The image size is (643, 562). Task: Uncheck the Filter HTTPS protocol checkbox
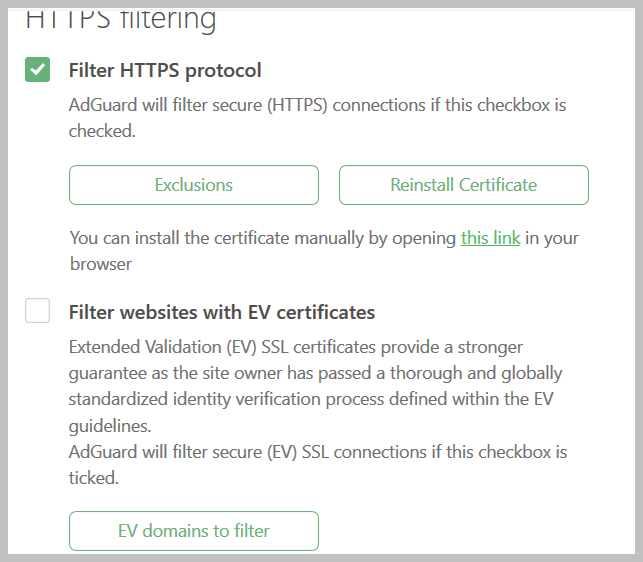pos(38,70)
